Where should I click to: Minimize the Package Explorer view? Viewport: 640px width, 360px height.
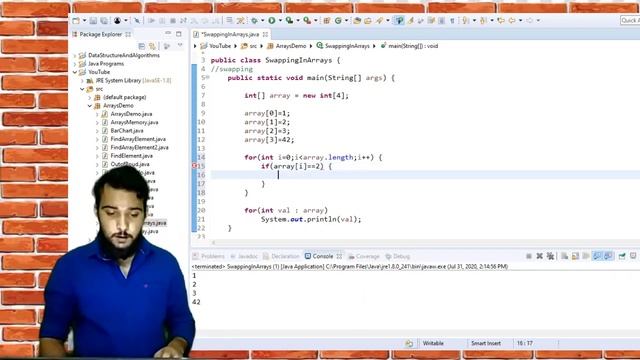coord(168,34)
